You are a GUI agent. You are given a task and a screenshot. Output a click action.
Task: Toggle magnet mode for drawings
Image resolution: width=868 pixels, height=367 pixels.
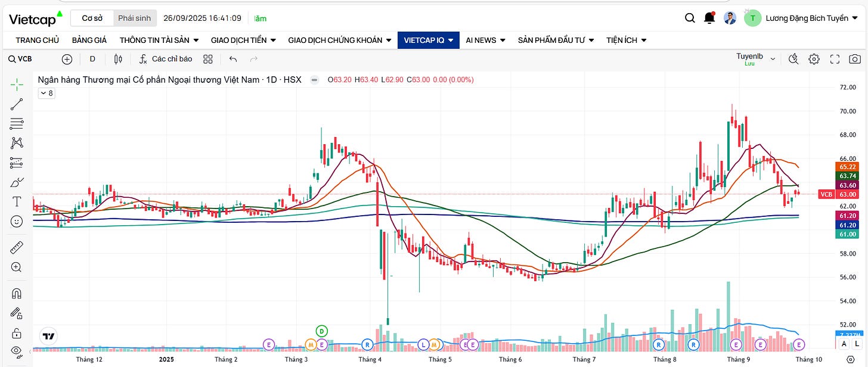pos(17,293)
